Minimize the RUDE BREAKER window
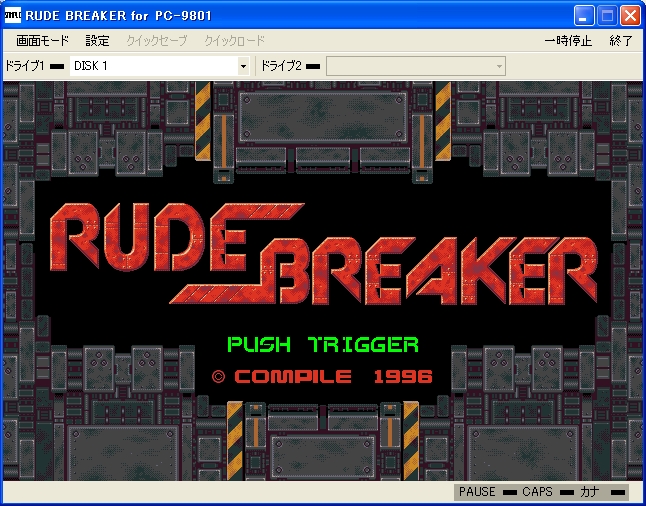This screenshot has width=646, height=506. [x=584, y=16]
